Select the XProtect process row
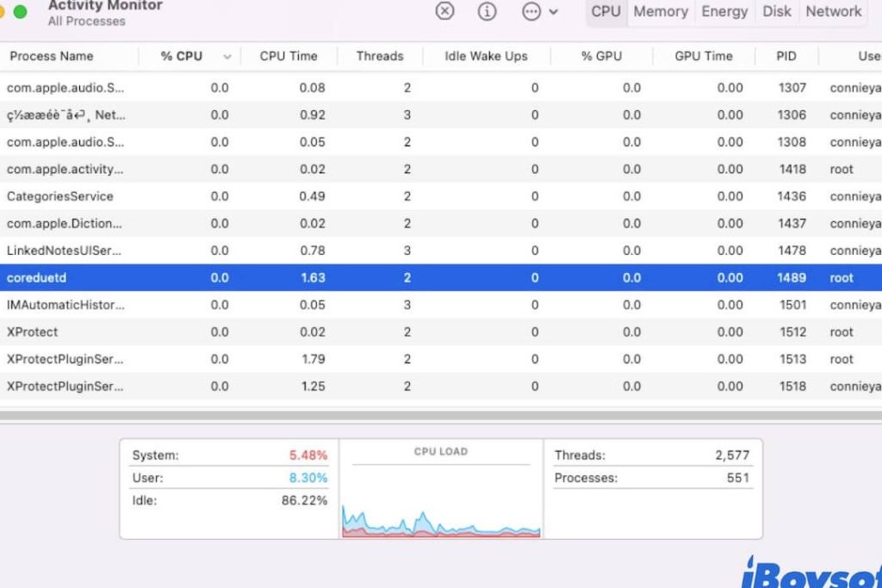This screenshot has width=882, height=588. [x=441, y=331]
